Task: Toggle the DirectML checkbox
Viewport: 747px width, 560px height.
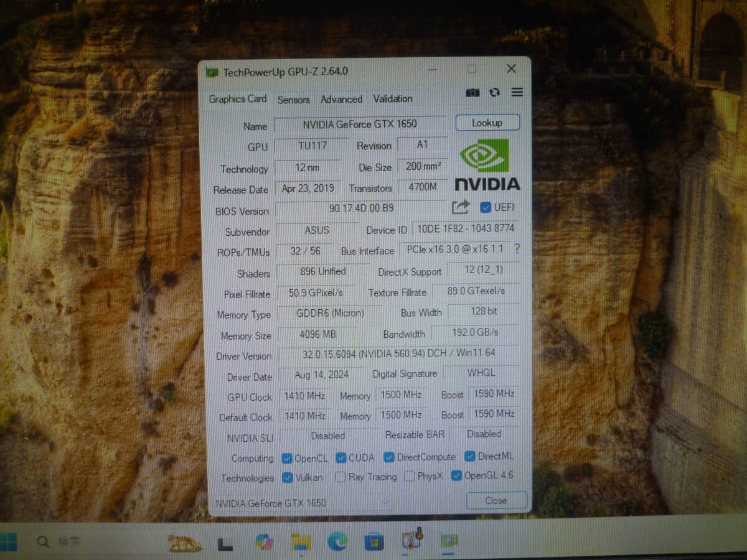Action: (x=470, y=457)
